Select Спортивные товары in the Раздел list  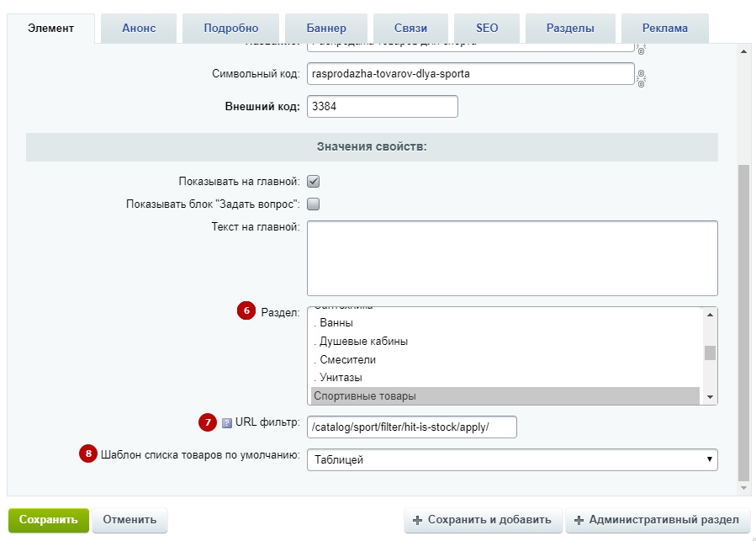505,395
